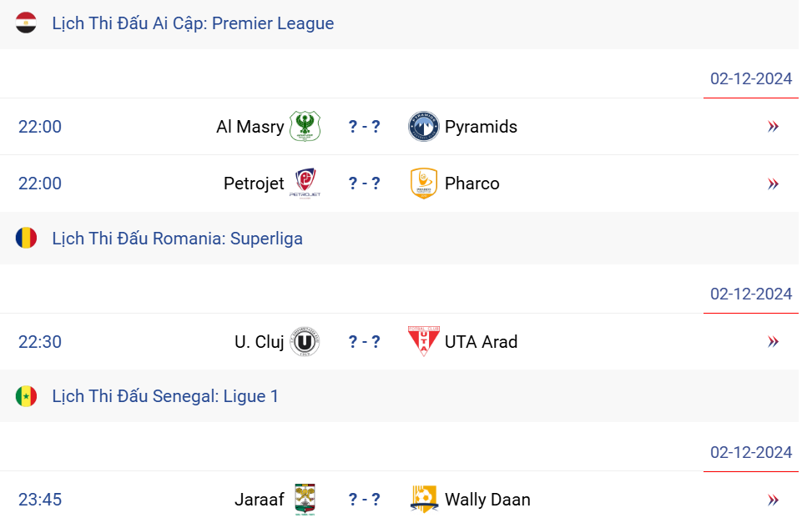Click the Pyramids club crest
The width and height of the screenshot is (812, 523).
coord(424,127)
